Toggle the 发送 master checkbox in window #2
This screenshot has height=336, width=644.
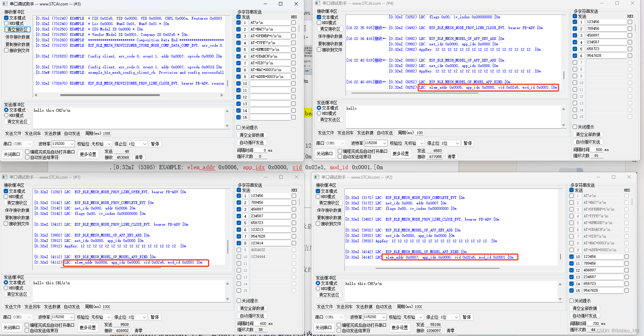pos(571,191)
